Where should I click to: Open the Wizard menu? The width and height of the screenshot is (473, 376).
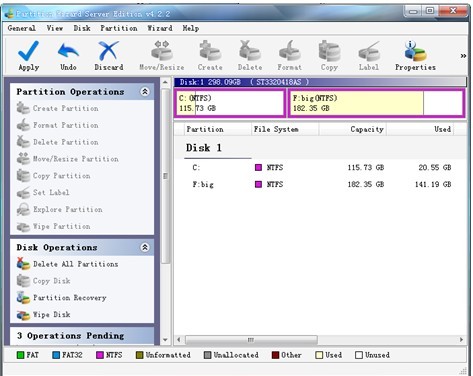click(160, 28)
